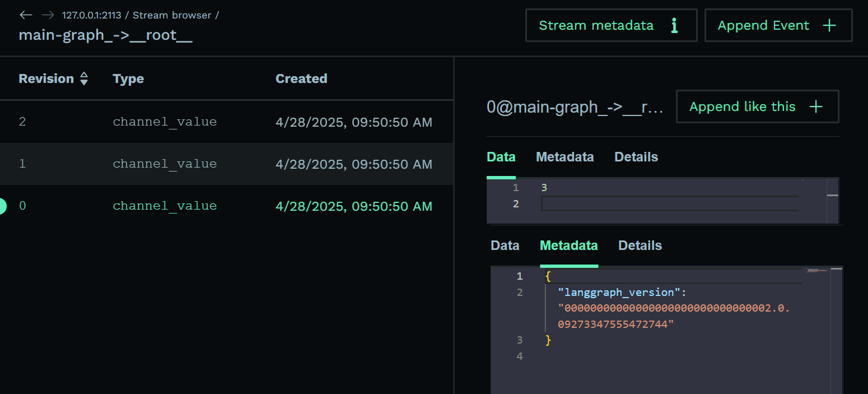Switch to the Metadata tab in the top panel
The width and height of the screenshot is (868, 394).
[564, 157]
